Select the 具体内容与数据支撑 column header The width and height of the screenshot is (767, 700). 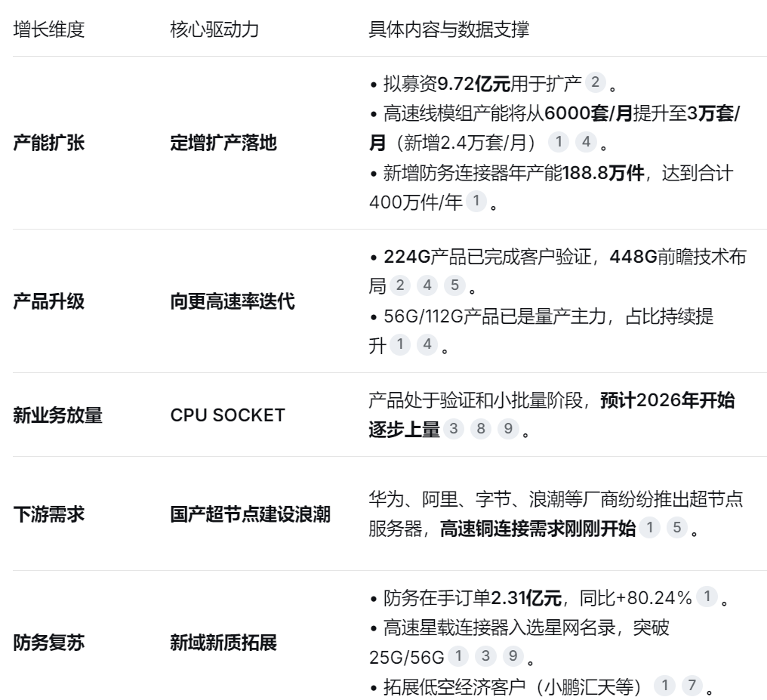448,31
